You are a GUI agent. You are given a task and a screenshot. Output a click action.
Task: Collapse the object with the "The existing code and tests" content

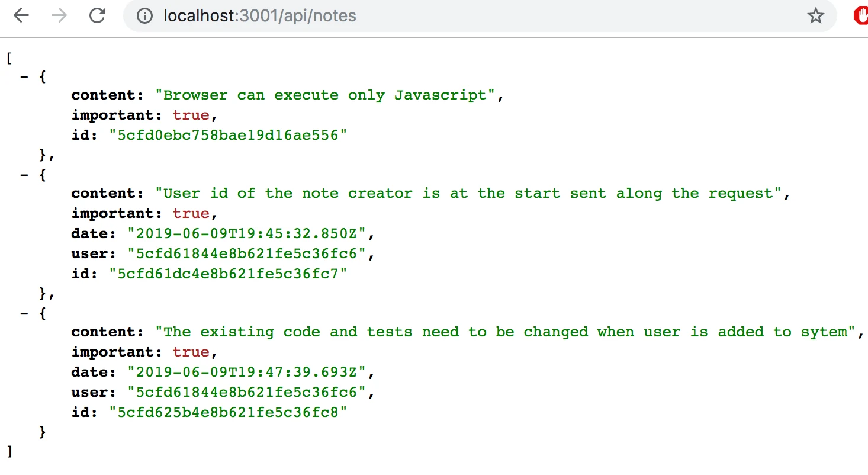tap(24, 313)
